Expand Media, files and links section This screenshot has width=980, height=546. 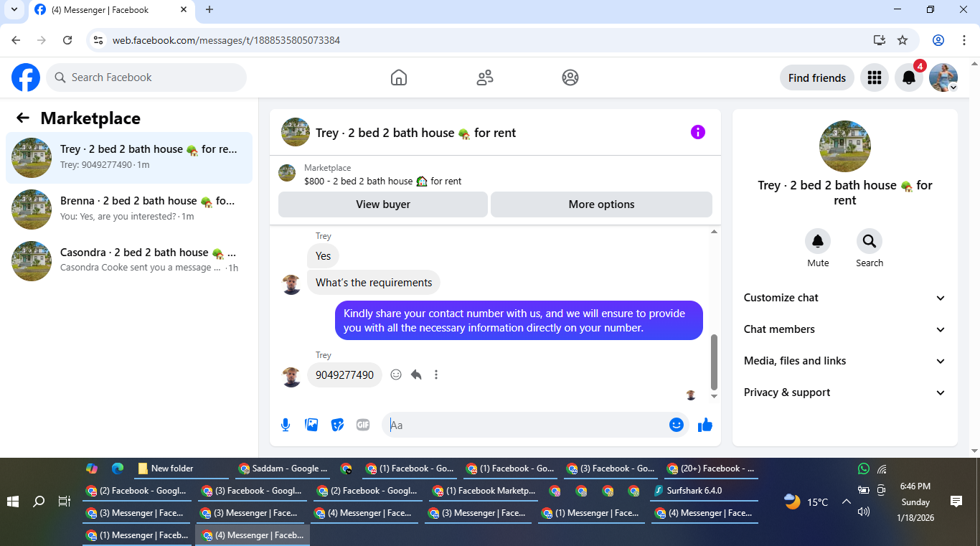[844, 361]
